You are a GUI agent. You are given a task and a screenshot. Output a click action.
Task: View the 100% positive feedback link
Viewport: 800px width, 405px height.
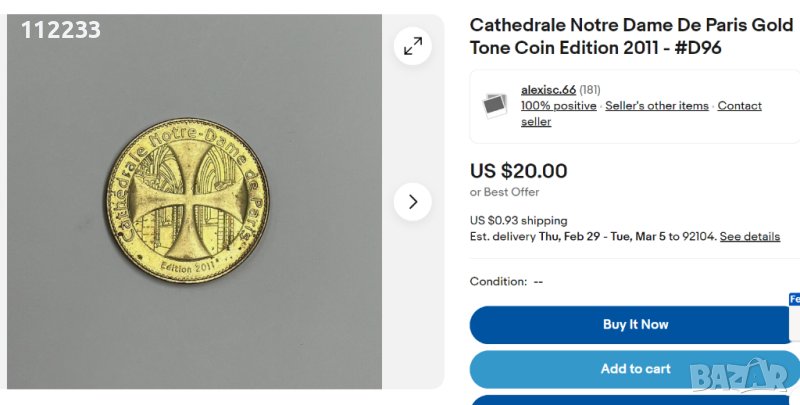click(558, 106)
